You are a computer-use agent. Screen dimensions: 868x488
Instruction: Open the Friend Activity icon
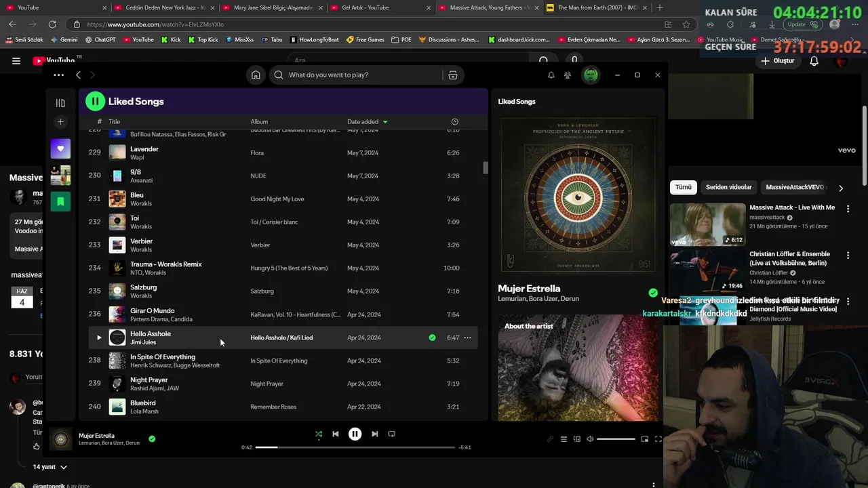tap(568, 75)
